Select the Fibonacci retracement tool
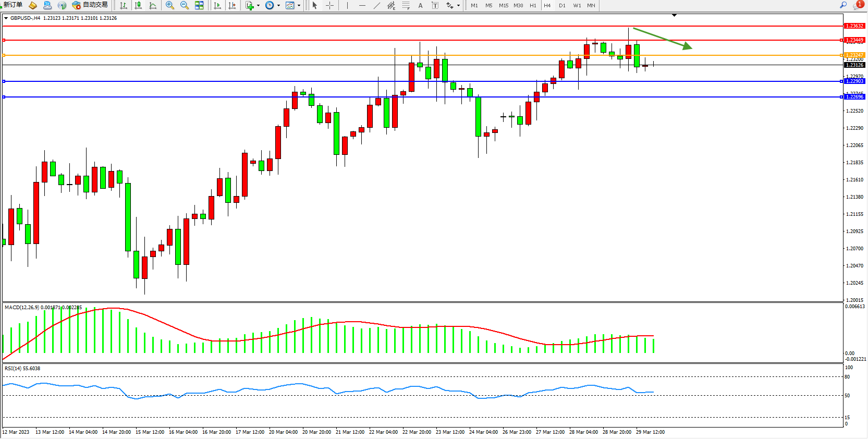 [406, 5]
